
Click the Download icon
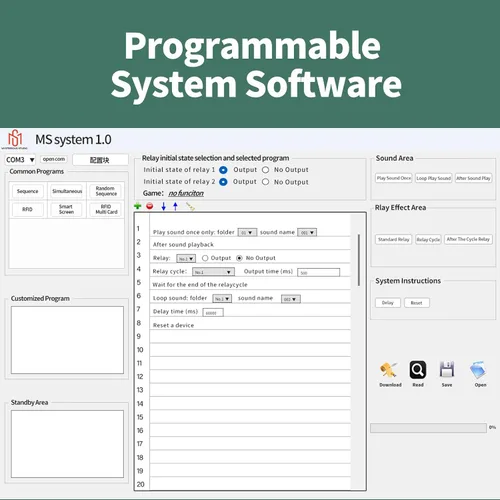(389, 370)
